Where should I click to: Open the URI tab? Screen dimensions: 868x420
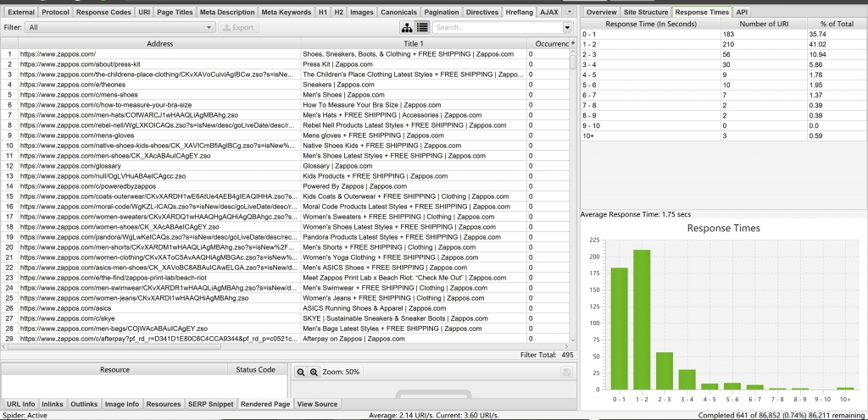[144, 12]
